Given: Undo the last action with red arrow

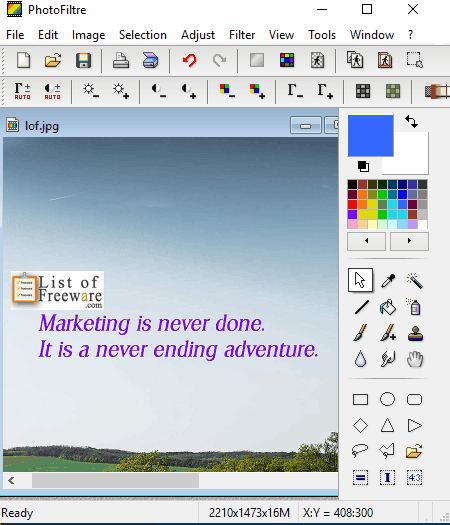Looking at the screenshot, I should coord(190,61).
